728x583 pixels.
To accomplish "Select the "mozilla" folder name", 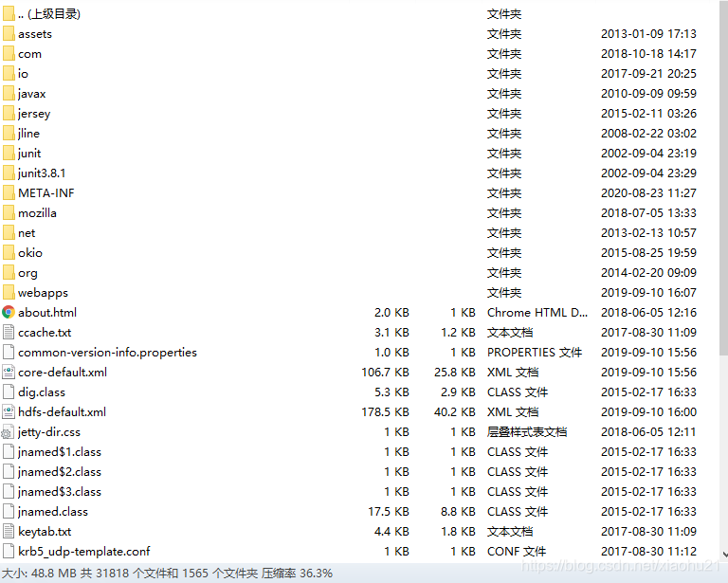I will (37, 213).
